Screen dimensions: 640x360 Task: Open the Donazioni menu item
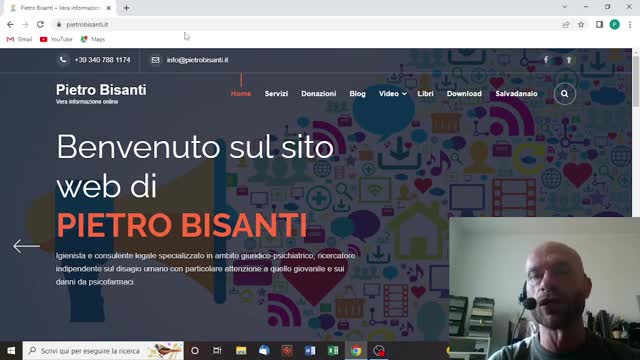point(319,93)
